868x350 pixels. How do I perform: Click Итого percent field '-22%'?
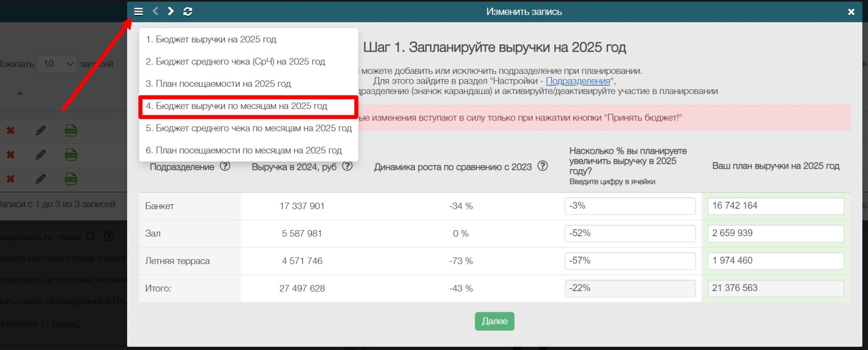(x=630, y=288)
